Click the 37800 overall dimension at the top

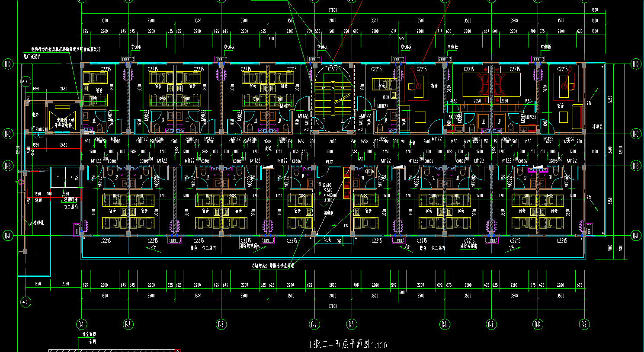click(333, 10)
